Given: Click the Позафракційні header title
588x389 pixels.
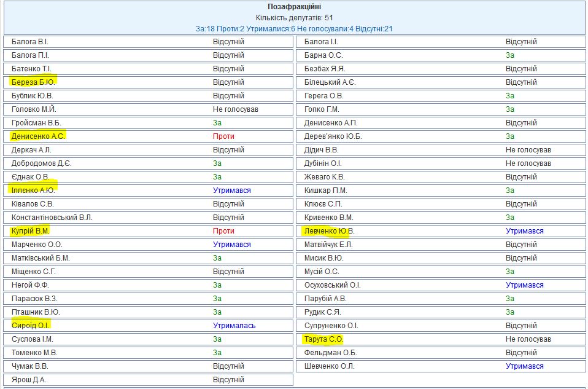Looking at the screenshot, I should (294, 7).
